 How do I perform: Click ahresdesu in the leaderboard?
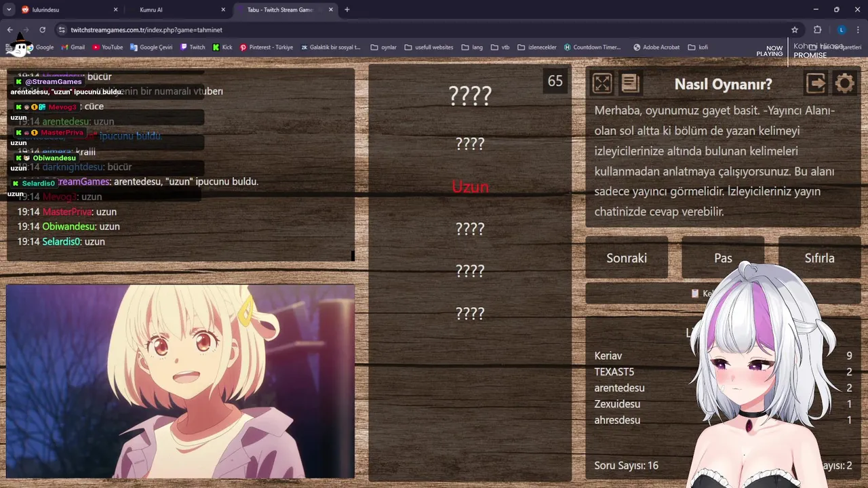(617, 420)
